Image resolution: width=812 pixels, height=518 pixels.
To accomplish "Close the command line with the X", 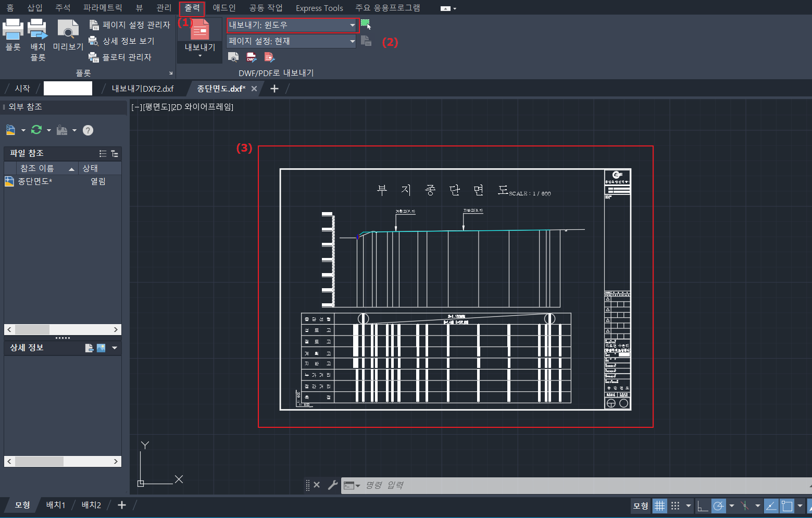I will 317,485.
